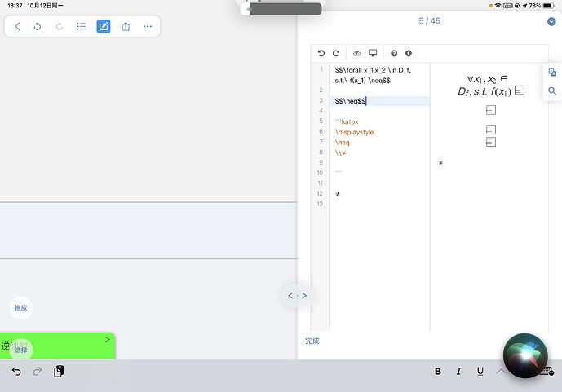Click the translate icon on right sidebar
Screen dimensions: 562x392
pos(552,73)
